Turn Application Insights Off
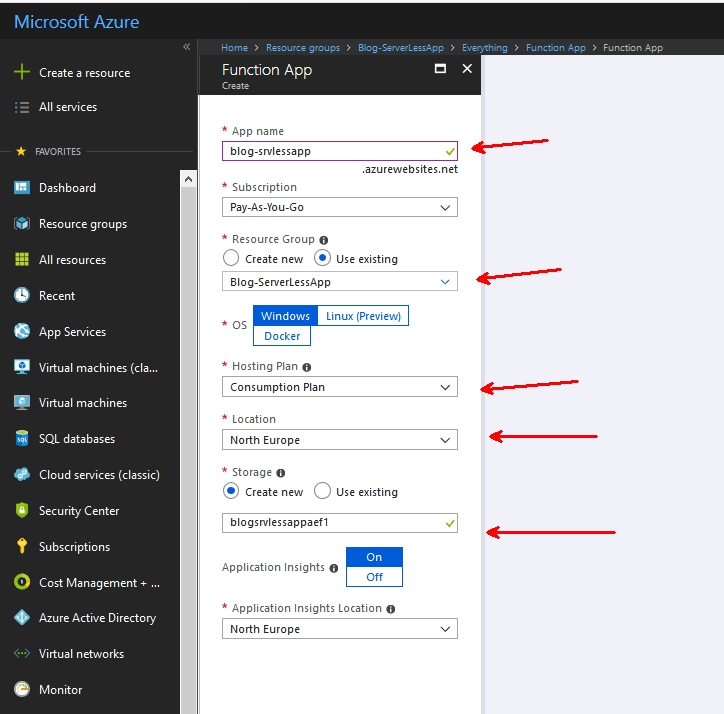The height and width of the screenshot is (714, 724). coord(374,577)
